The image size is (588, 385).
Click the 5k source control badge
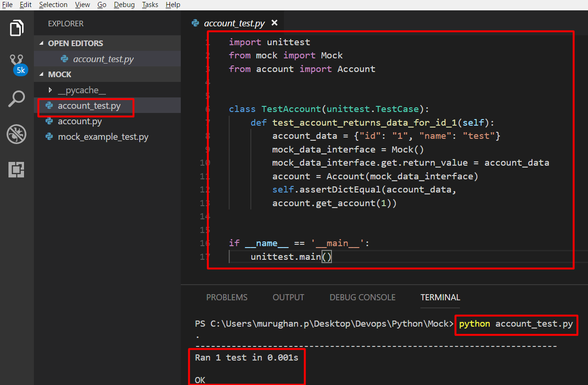pos(21,71)
